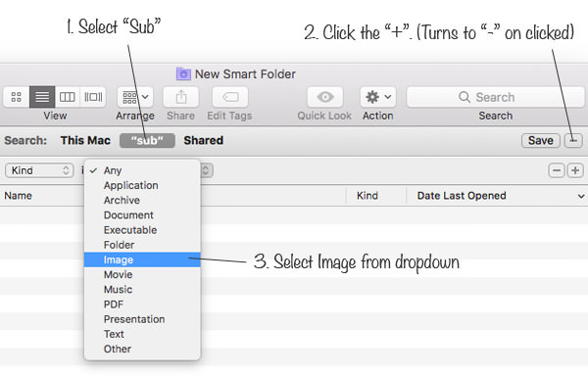The image size is (588, 376).
Task: Select Image from the dropdown
Action: point(142,259)
